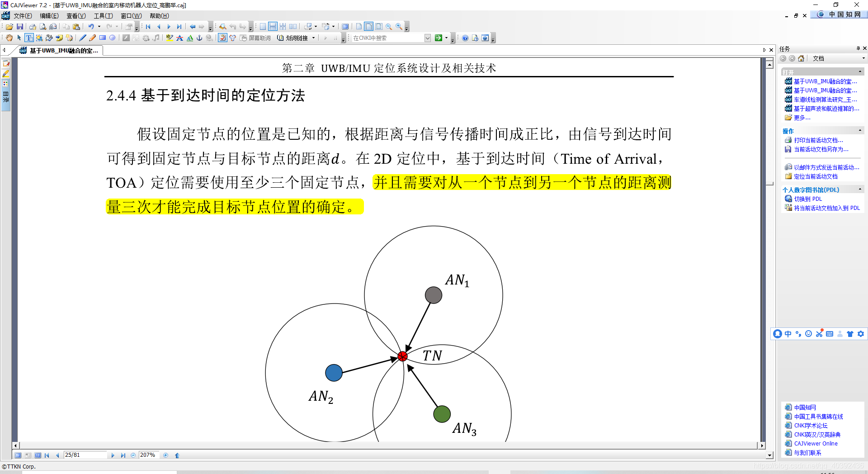
Task: Click 当前活动文档另存为 link
Action: tap(821, 149)
